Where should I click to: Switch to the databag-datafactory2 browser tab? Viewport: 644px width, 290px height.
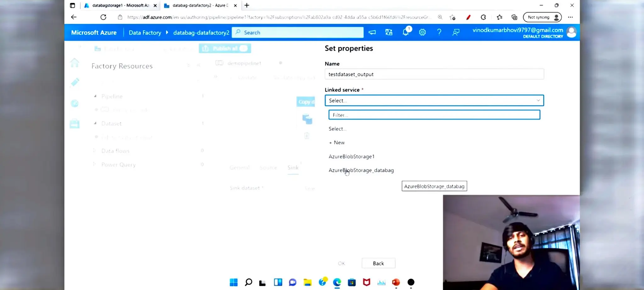200,5
